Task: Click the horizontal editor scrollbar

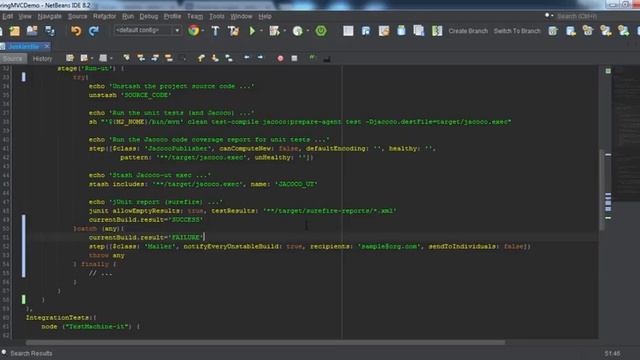Action: point(265,342)
